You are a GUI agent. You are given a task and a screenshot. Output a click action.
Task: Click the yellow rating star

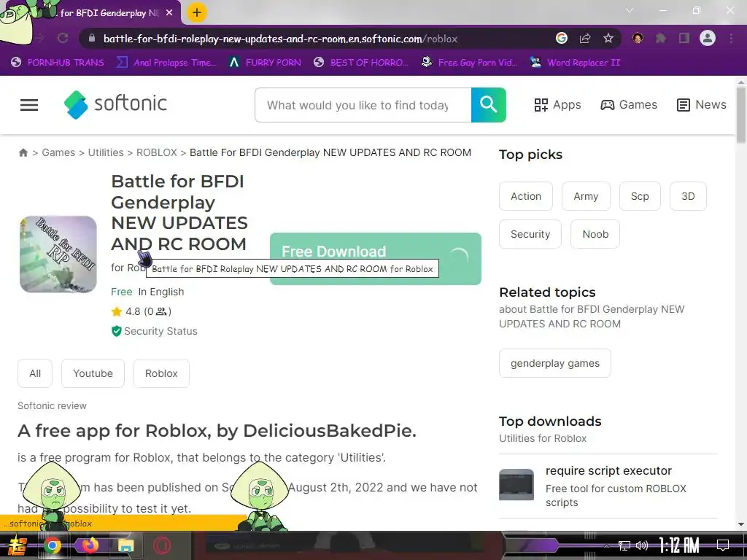116,311
